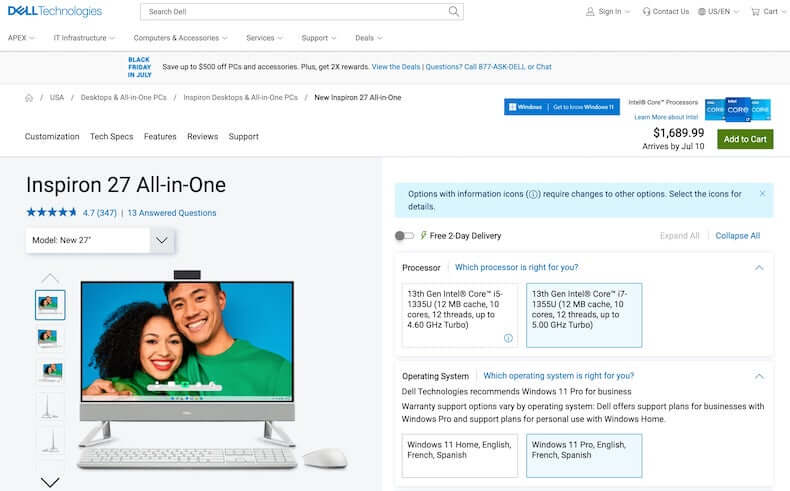Switch to the Features tab
Image resolution: width=790 pixels, height=491 pixels.
click(160, 136)
